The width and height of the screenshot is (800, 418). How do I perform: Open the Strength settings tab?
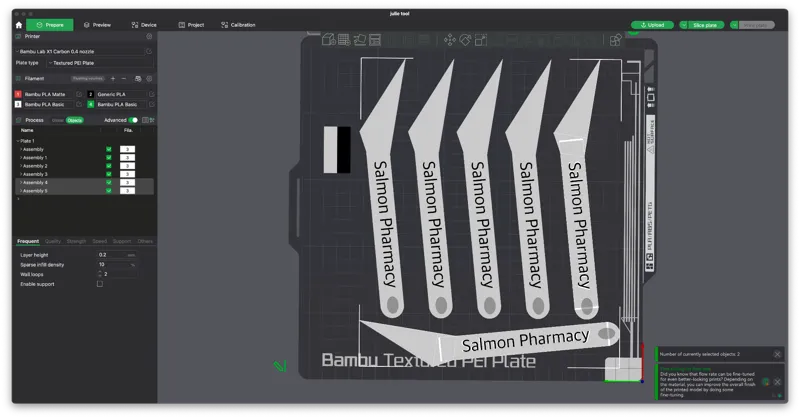pos(77,241)
